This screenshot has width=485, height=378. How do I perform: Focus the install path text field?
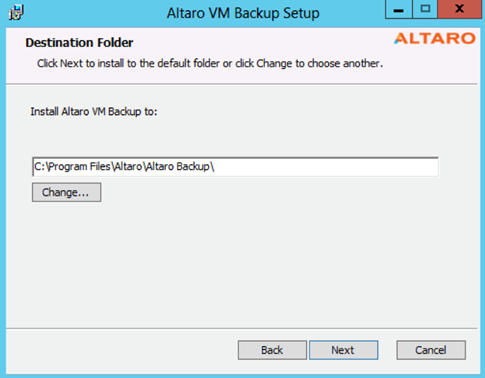tap(235, 167)
